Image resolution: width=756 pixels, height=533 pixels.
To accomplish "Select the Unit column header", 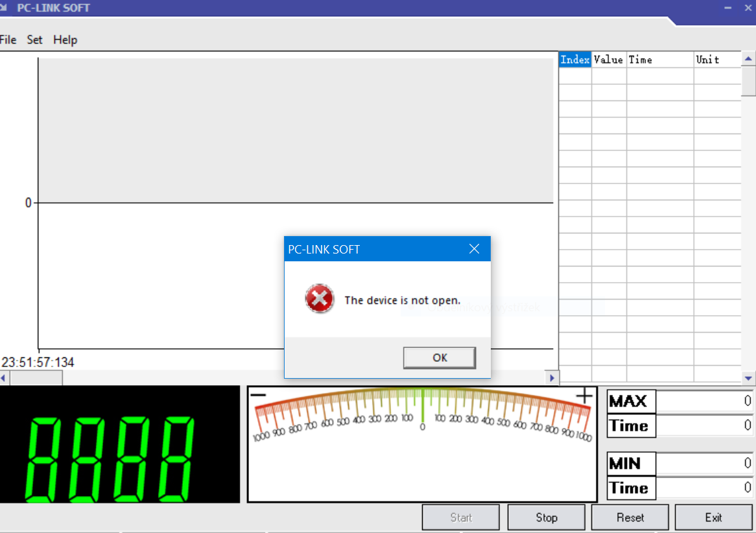I will tap(716, 60).
